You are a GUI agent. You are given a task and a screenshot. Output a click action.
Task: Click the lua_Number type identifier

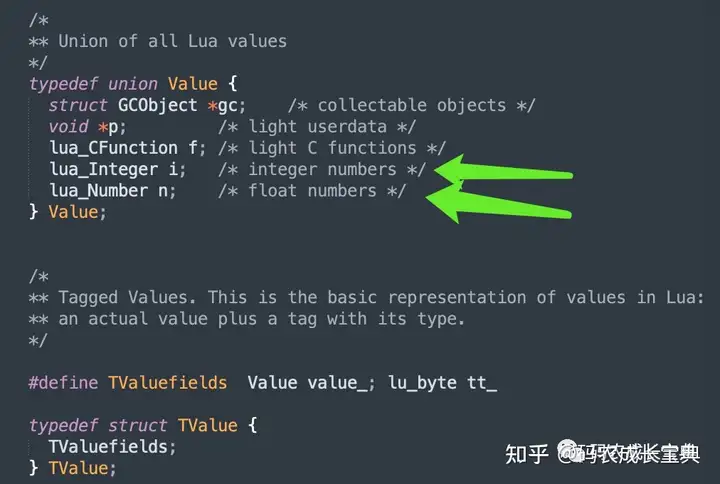tap(98, 191)
